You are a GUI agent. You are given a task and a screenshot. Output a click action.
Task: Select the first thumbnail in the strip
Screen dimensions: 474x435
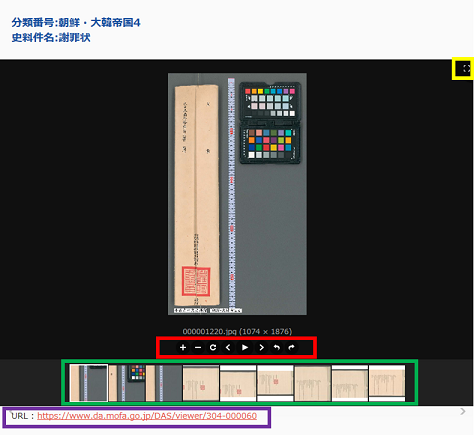pyautogui.click(x=89, y=383)
